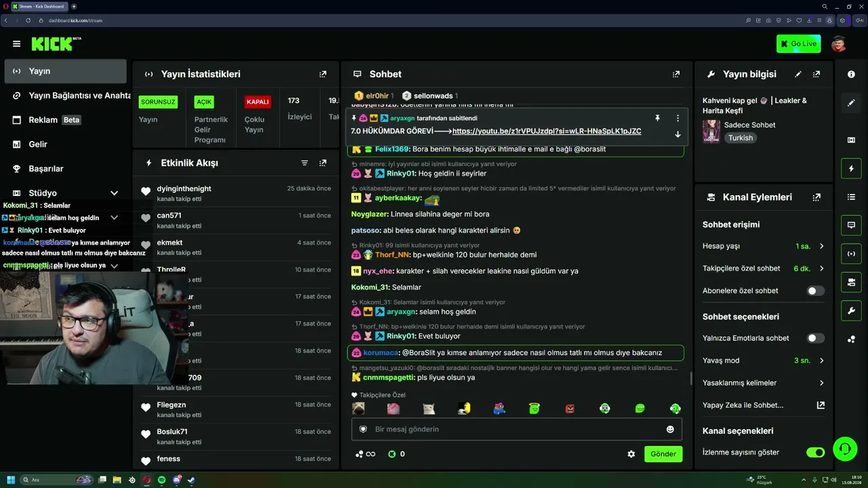Click the Go Live button
Image resolution: width=868 pixels, height=488 pixels.
pos(799,44)
